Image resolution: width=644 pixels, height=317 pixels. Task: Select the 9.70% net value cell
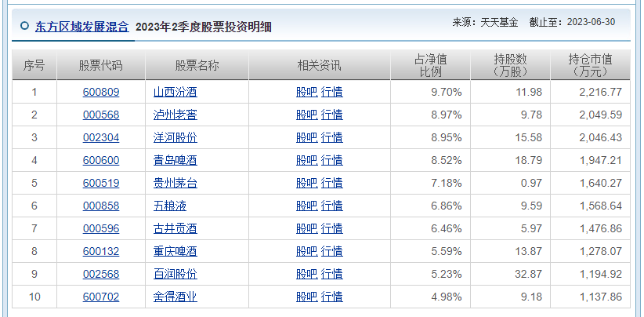coord(430,92)
